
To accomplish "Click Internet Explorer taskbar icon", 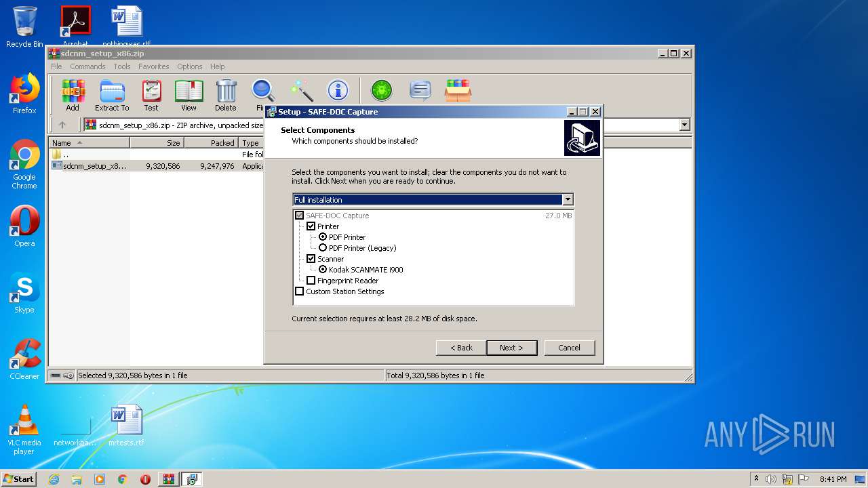I will click(54, 479).
